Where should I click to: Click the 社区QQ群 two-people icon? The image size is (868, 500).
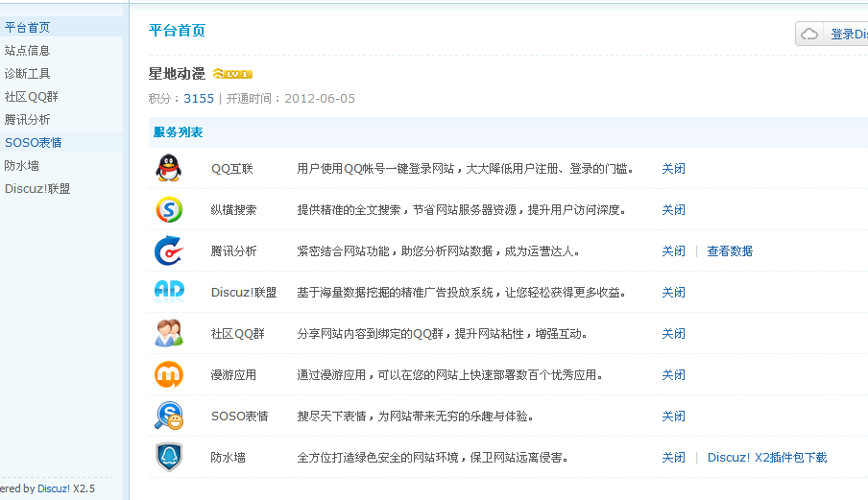point(169,333)
